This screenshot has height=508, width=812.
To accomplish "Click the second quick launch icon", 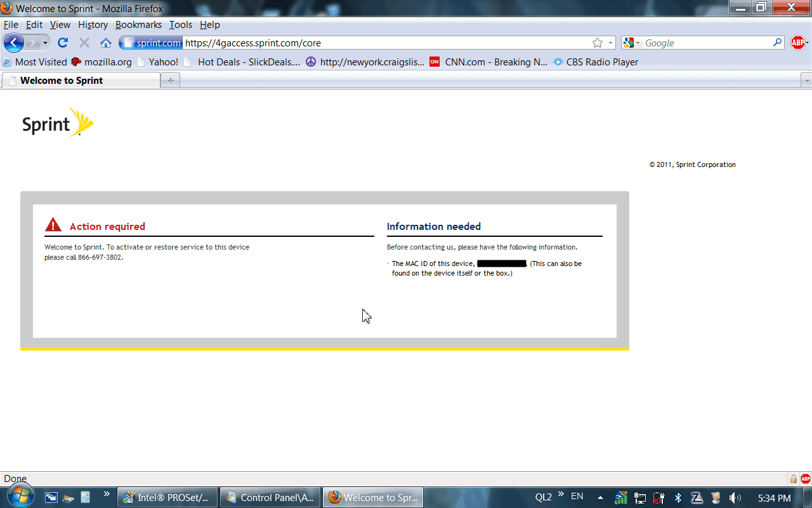I will (x=69, y=498).
